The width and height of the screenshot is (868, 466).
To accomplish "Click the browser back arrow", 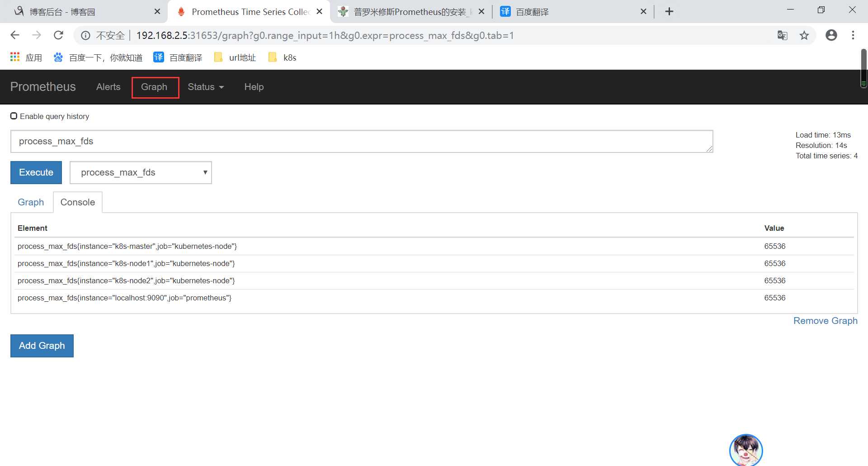I will point(15,35).
